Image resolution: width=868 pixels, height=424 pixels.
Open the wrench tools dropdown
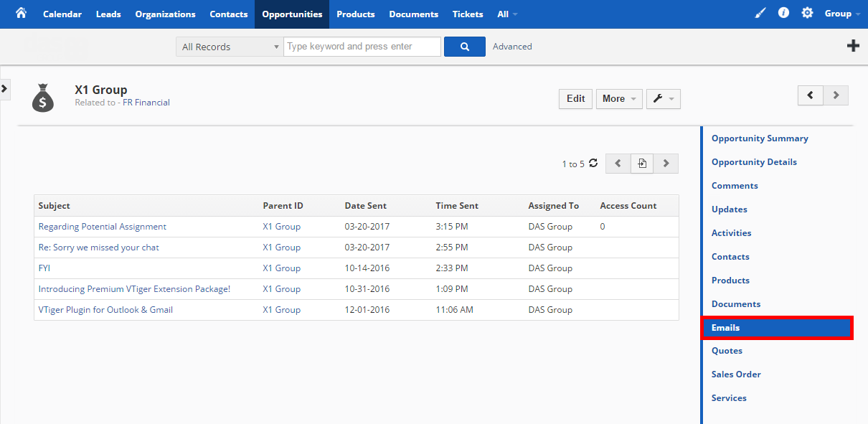[664, 99]
